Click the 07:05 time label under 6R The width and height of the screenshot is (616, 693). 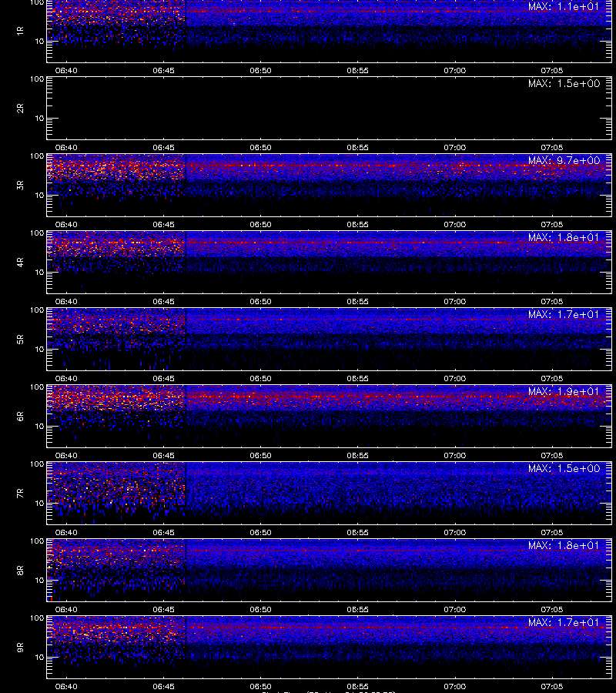(x=552, y=455)
